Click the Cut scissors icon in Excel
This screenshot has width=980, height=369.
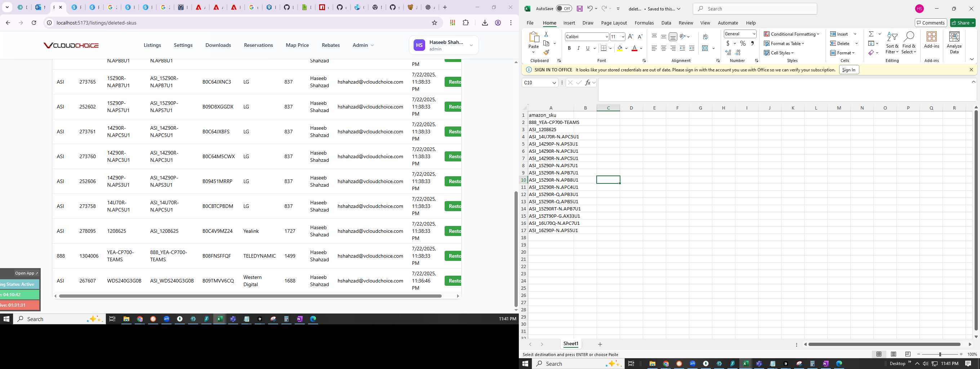[x=546, y=34]
